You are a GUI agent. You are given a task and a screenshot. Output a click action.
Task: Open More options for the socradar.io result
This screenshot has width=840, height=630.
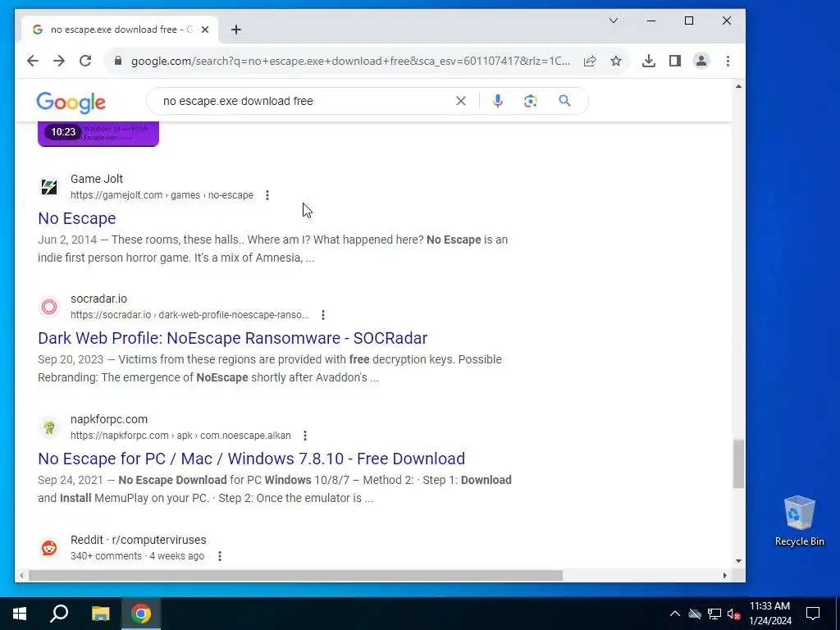[323, 315]
